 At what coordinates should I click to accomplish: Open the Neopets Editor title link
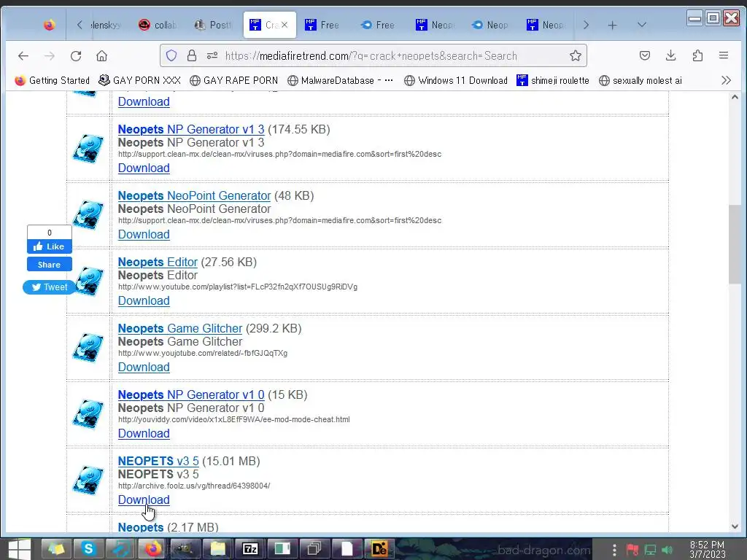pyautogui.click(x=158, y=262)
